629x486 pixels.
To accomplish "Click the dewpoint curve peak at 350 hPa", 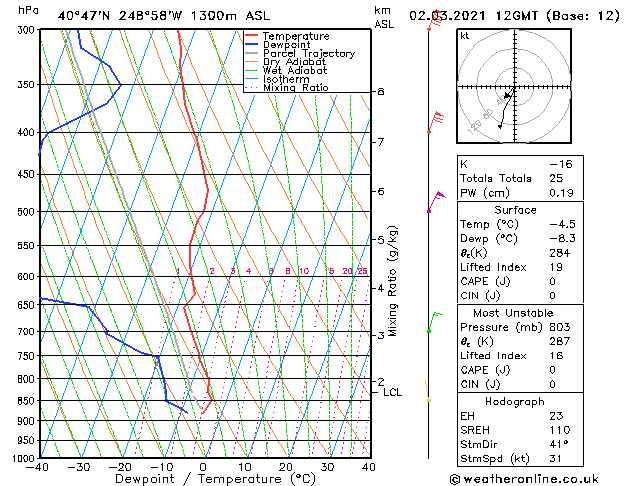I will 121,84.
